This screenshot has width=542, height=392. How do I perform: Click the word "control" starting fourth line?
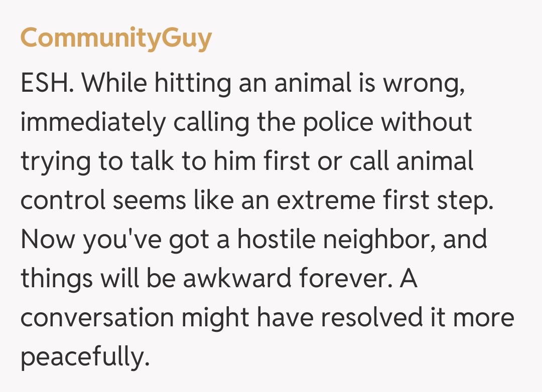tap(63, 201)
